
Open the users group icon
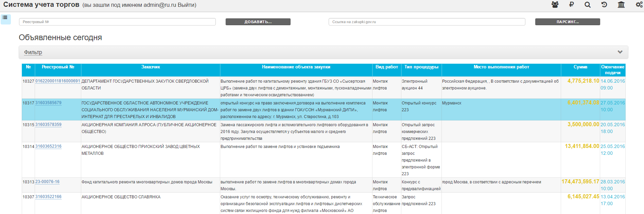[555, 5]
